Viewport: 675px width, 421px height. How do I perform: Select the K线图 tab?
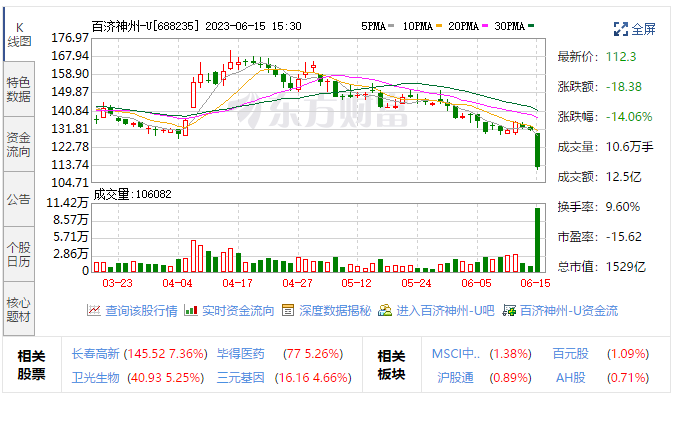tap(19, 34)
